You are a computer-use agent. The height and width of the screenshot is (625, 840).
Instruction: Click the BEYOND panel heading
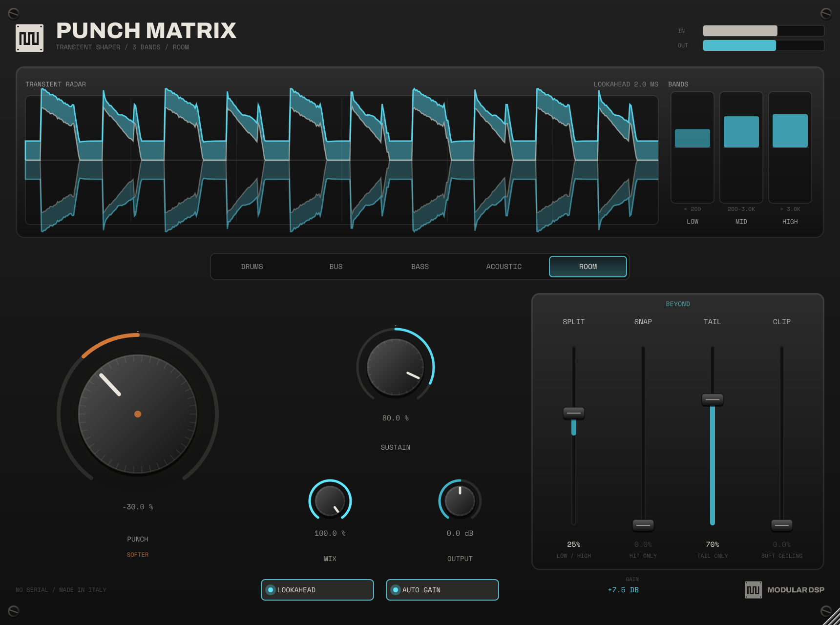click(678, 304)
